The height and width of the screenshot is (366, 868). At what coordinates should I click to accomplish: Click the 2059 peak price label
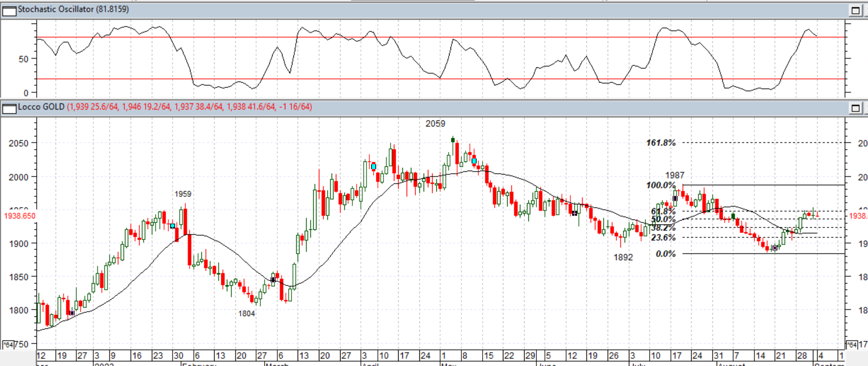pos(435,124)
